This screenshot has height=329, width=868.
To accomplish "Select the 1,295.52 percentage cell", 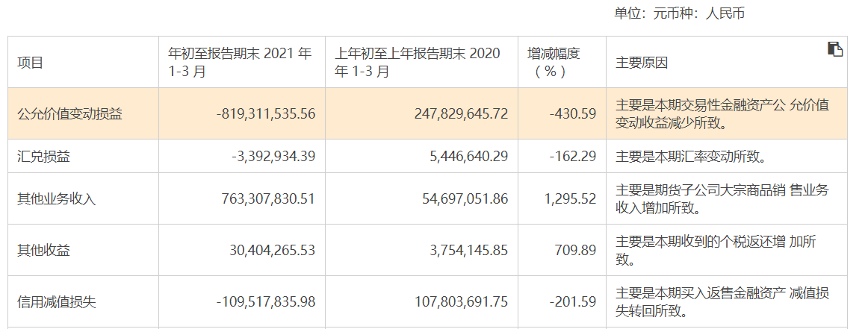I will (x=566, y=199).
